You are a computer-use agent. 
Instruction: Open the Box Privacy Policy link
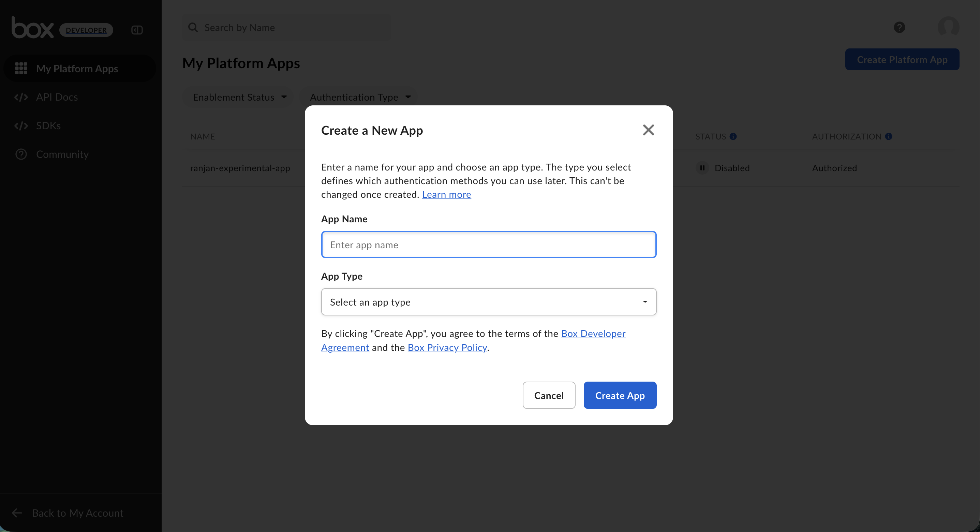click(447, 348)
